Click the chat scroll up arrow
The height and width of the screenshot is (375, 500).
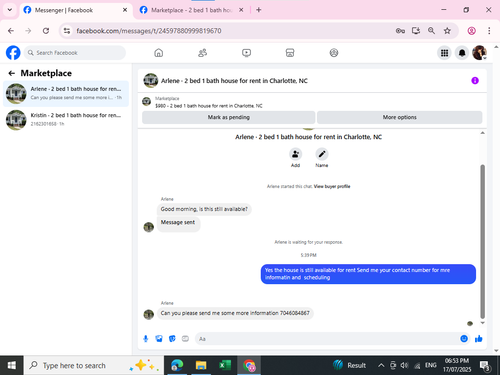[x=482, y=133]
